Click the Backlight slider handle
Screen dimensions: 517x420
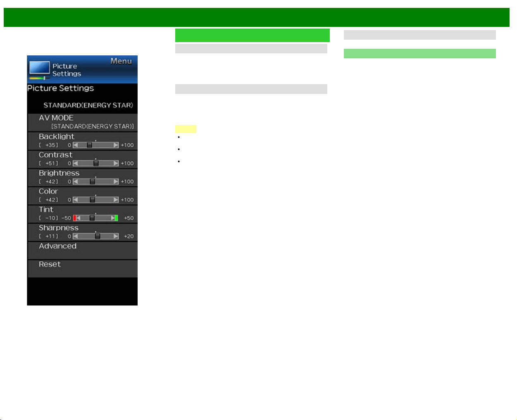click(x=89, y=145)
